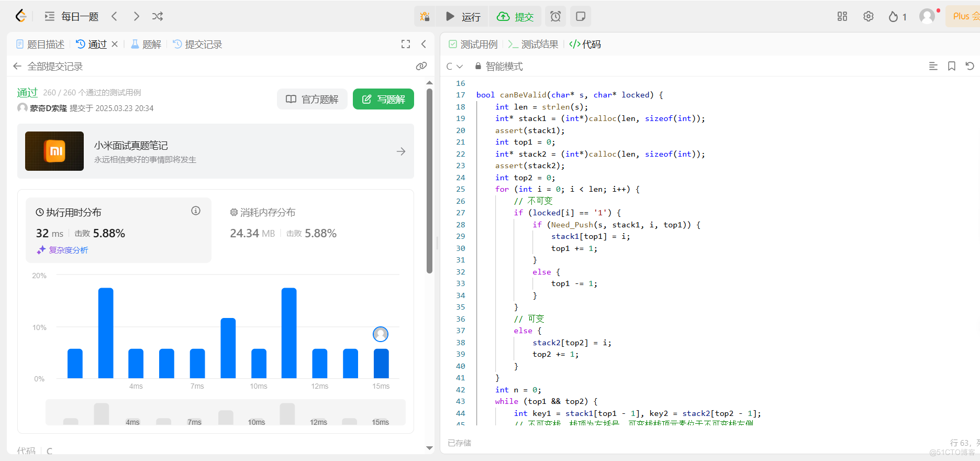The height and width of the screenshot is (461, 980).
Task: Open the debugger bug icon
Action: click(x=425, y=16)
